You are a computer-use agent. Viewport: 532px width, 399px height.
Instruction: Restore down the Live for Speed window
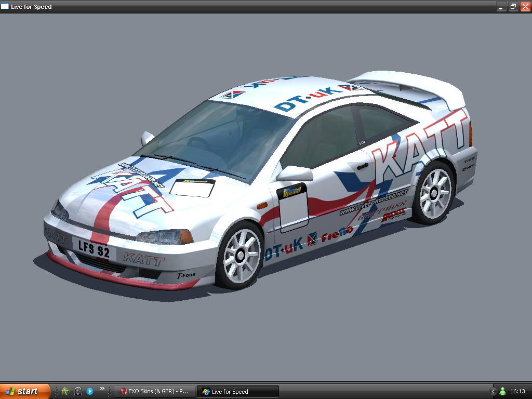513,6
